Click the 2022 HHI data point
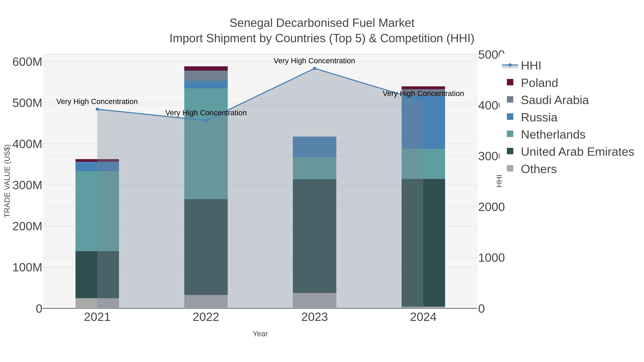This screenshot has height=362, width=644. click(x=206, y=120)
